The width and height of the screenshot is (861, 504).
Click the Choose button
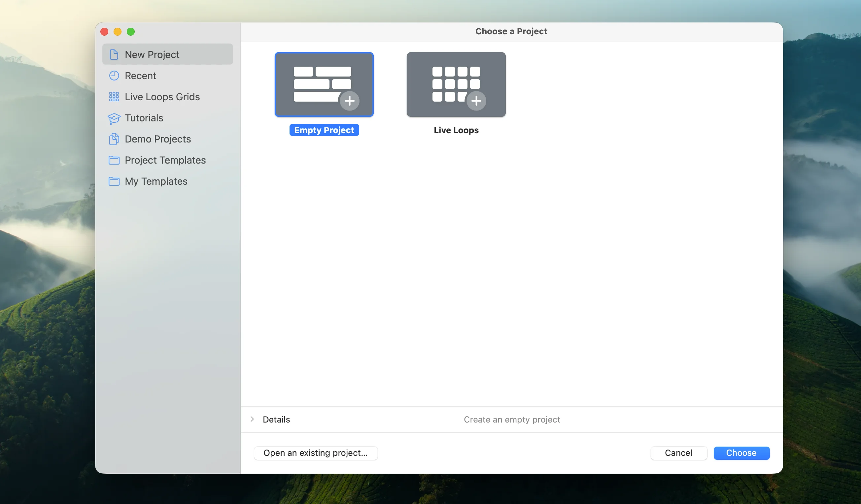pos(741,453)
